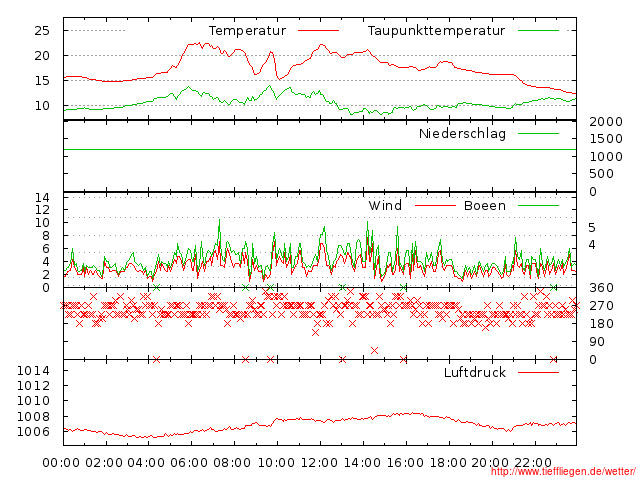Click the isolated wind direction marker near 45 degrees
Viewport: 640px width, 480px height.
point(374,350)
